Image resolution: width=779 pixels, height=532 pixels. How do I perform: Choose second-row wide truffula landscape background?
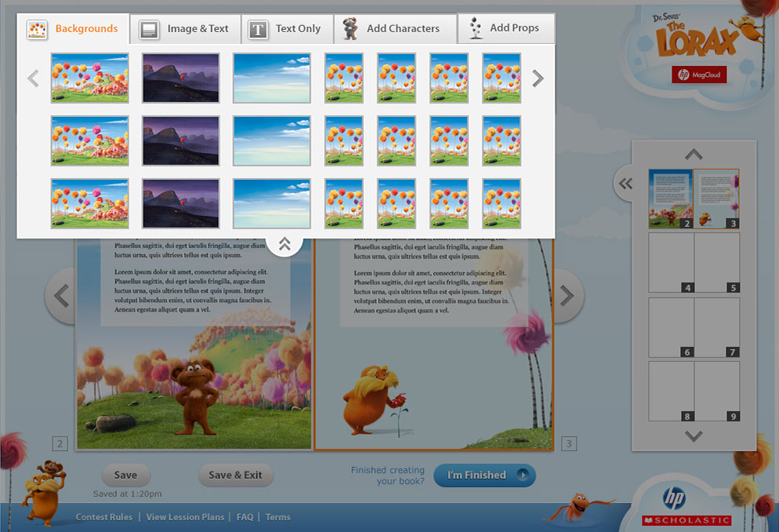point(89,140)
